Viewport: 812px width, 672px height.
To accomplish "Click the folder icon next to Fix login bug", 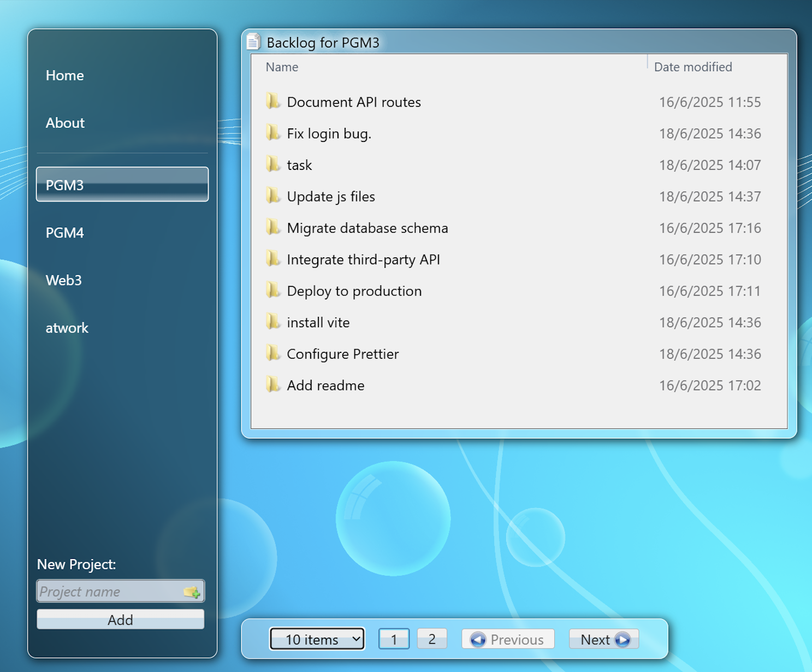I will pos(272,133).
